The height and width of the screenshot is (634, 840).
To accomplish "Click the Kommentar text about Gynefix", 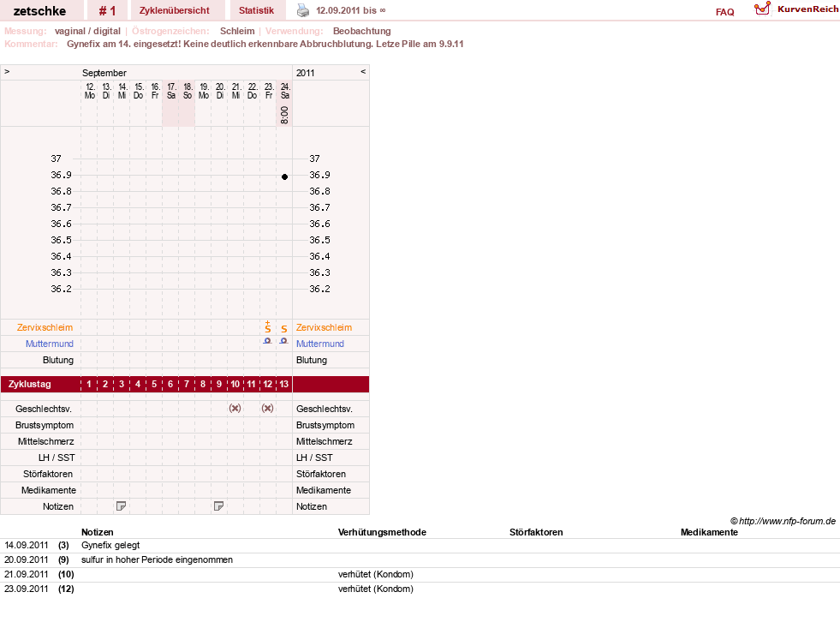I will (x=265, y=44).
